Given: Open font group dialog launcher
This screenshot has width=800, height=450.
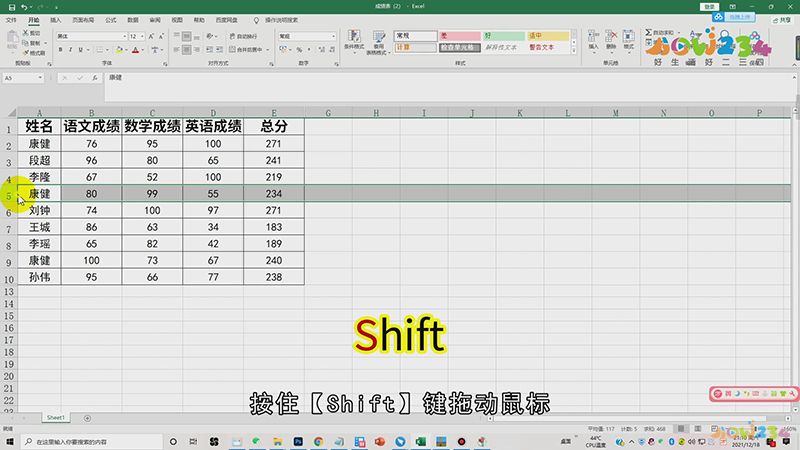Looking at the screenshot, I should (165, 64).
